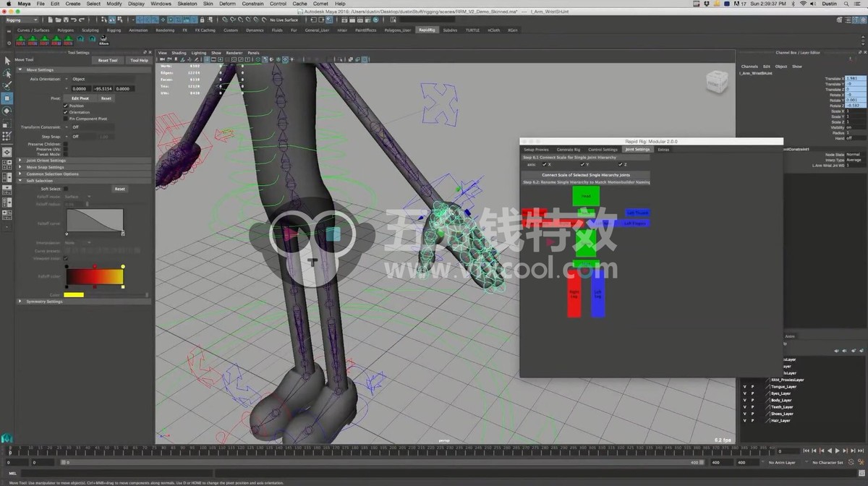Open the Skeleton menu
The height and width of the screenshot is (486, 868).
point(187,4)
